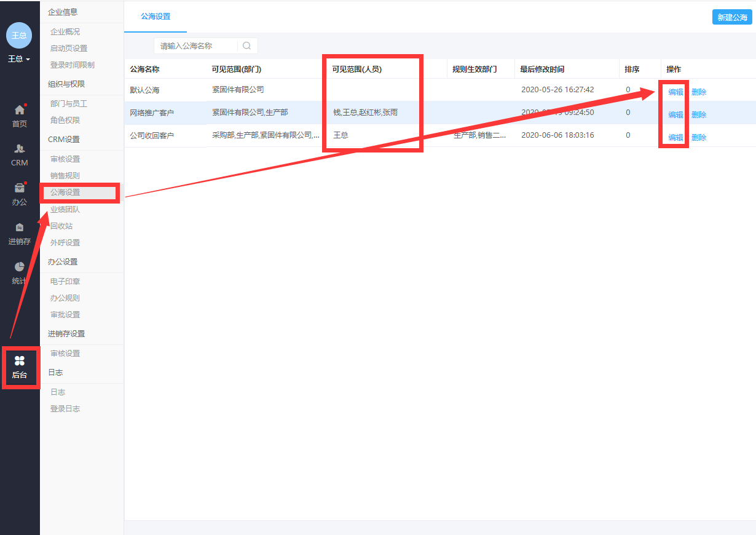
Task: Open the 后台 admin icon
Action: [x=20, y=360]
